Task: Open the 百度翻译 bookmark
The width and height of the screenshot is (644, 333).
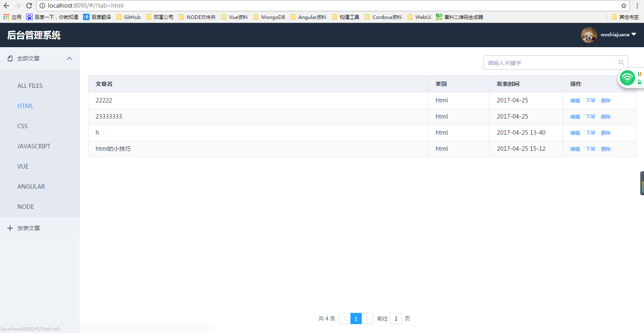Action: (97, 17)
